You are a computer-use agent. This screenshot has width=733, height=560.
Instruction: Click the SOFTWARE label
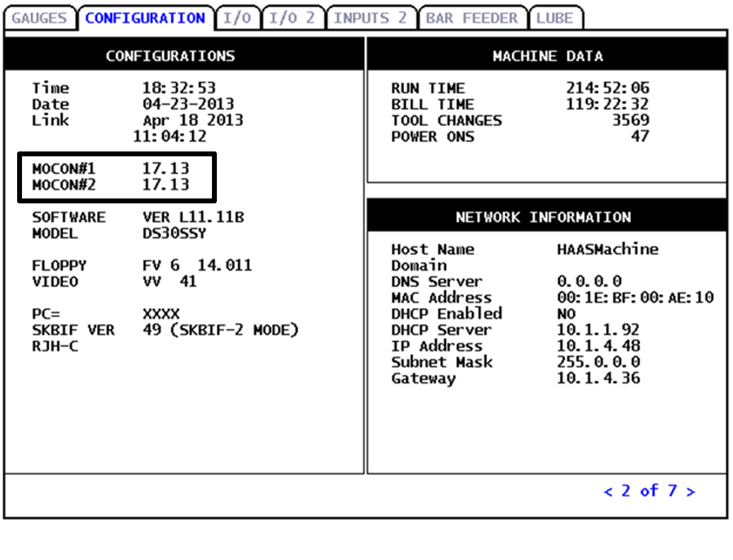(68, 217)
